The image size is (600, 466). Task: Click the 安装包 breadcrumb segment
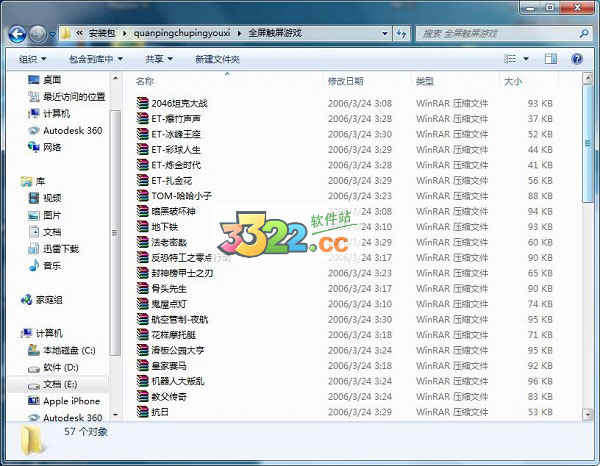tap(102, 34)
